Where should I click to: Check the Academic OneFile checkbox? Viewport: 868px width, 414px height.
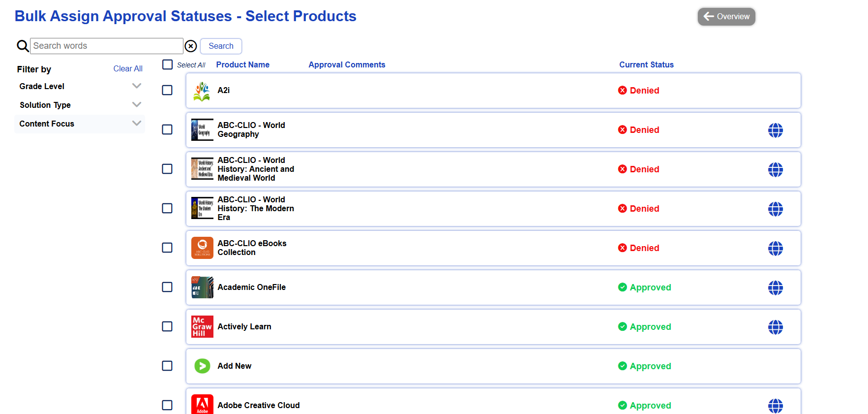(x=167, y=287)
